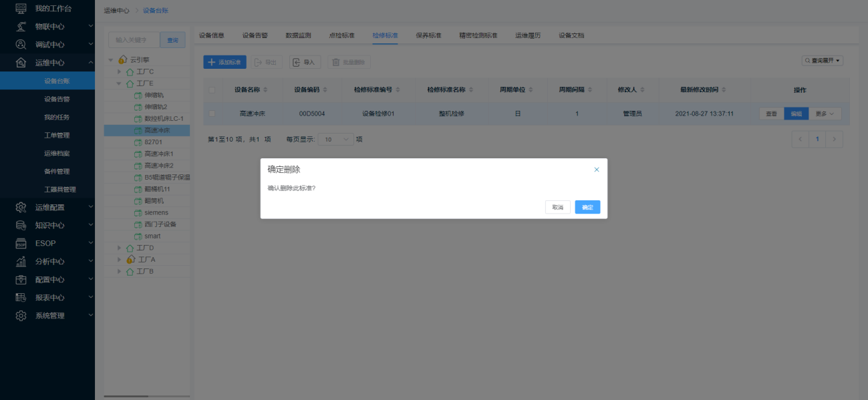Click the 物联中心 robot-arm icon
Screen dimensions: 868x400
(21, 27)
